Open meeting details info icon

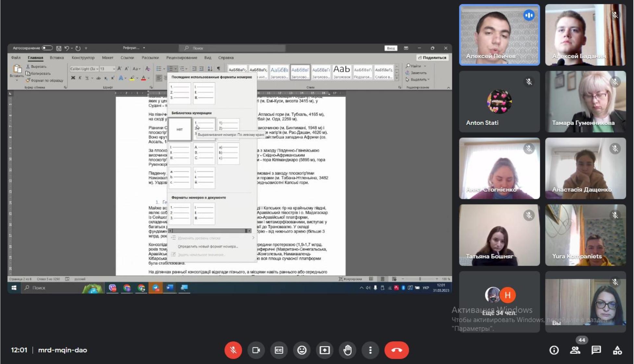554,350
